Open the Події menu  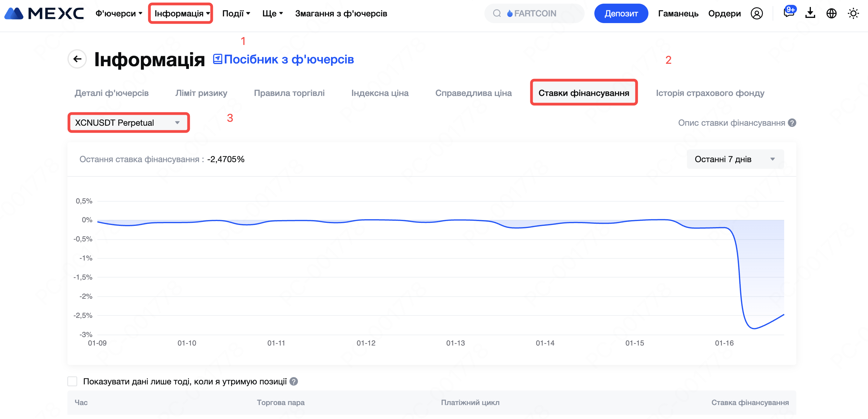[236, 13]
